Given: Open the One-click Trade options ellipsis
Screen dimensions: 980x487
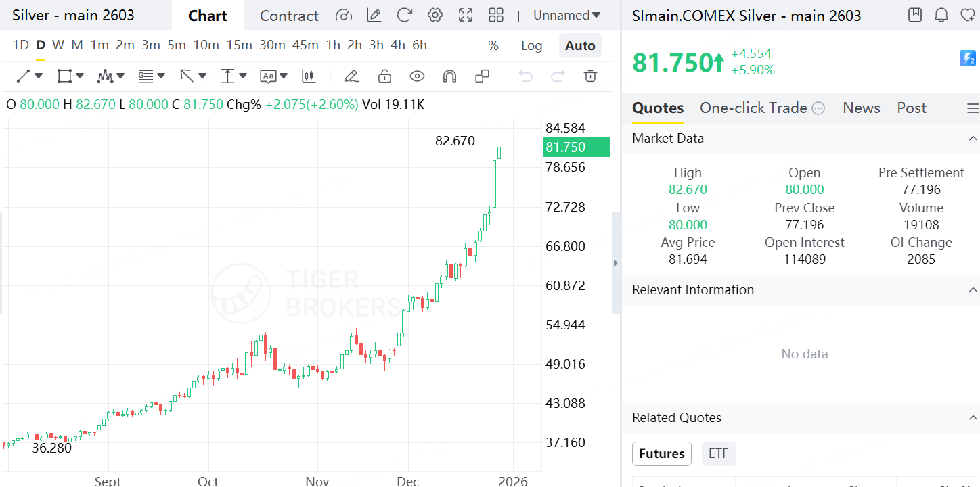Looking at the screenshot, I should click(818, 108).
